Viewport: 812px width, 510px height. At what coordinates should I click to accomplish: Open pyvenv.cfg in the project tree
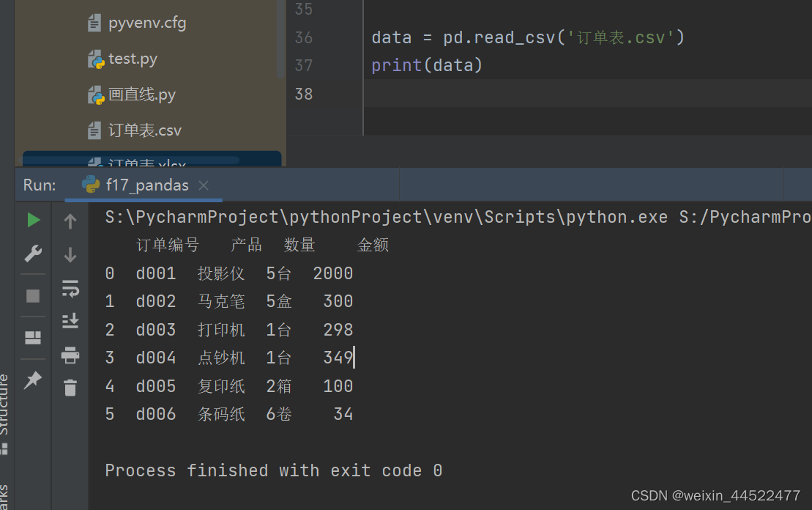point(147,23)
